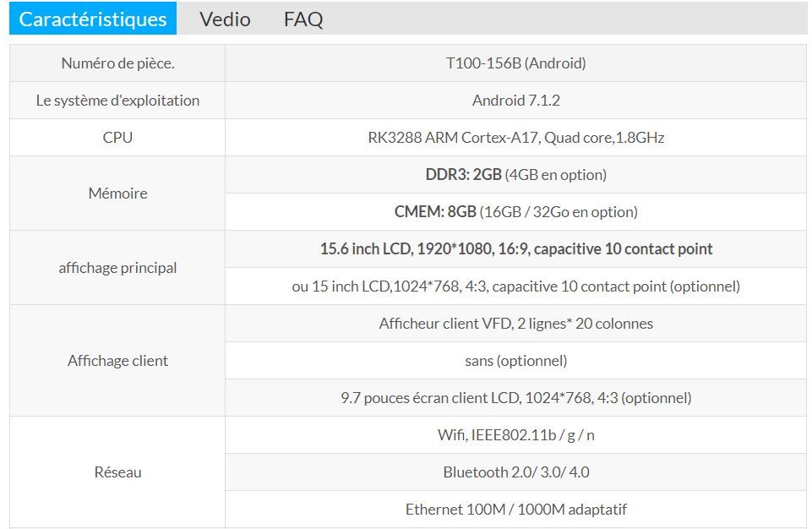Select the FAQ tab

point(303,19)
